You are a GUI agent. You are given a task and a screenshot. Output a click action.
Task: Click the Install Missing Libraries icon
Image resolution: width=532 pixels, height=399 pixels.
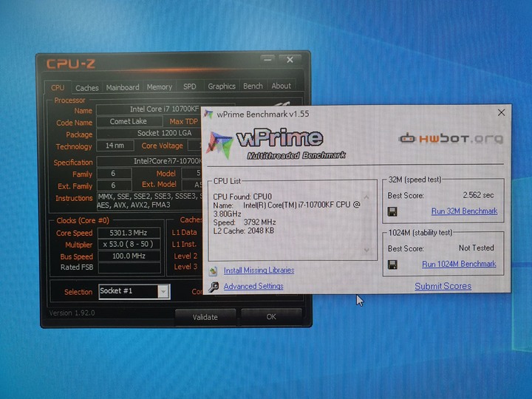214,270
